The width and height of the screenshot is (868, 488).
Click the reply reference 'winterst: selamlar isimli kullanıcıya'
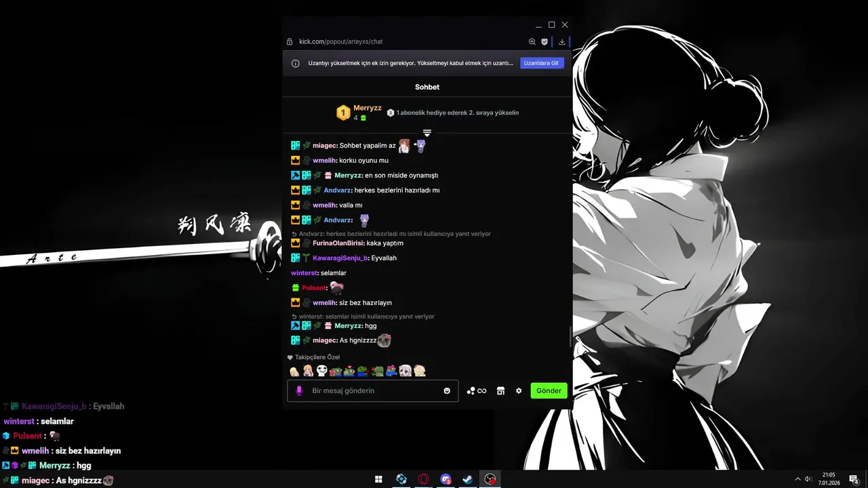[x=363, y=317]
